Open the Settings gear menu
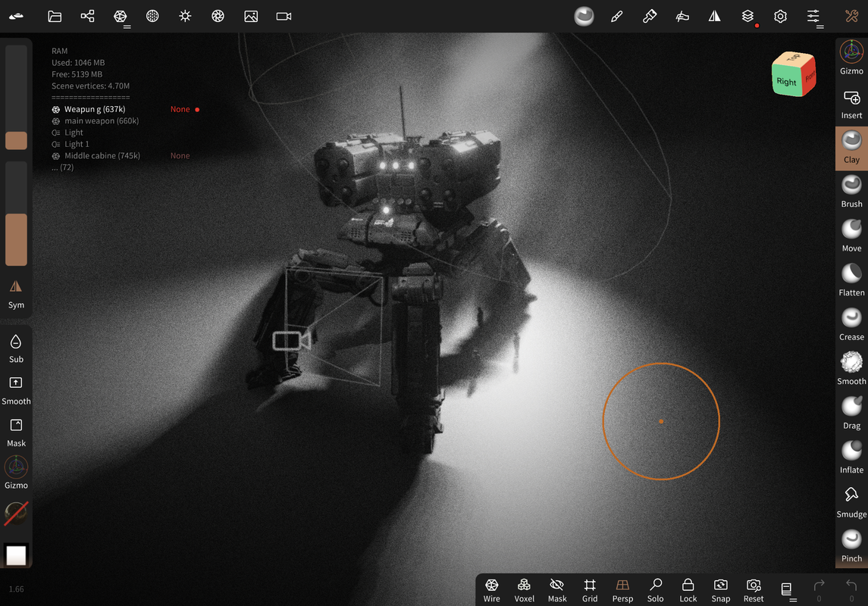Screen dimensions: 868x606 781,16
